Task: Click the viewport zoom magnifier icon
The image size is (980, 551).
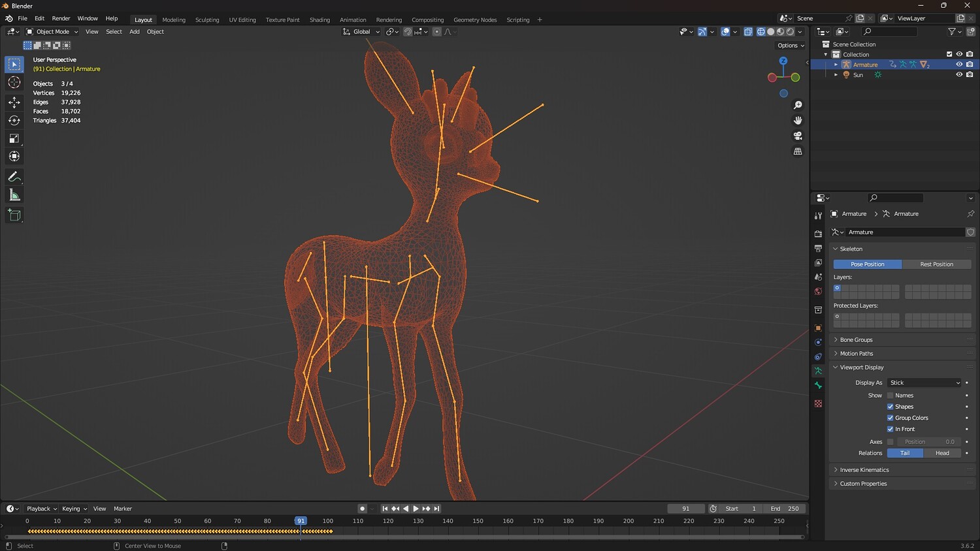Action: point(798,105)
